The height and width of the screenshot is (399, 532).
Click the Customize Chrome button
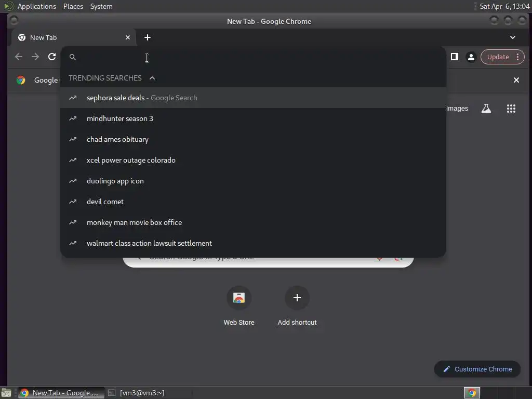pos(477,369)
